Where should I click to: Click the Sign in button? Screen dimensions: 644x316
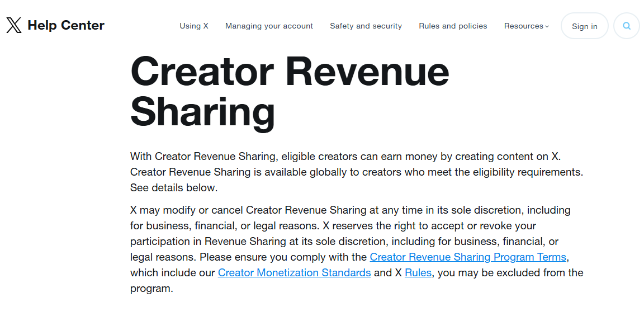[584, 26]
